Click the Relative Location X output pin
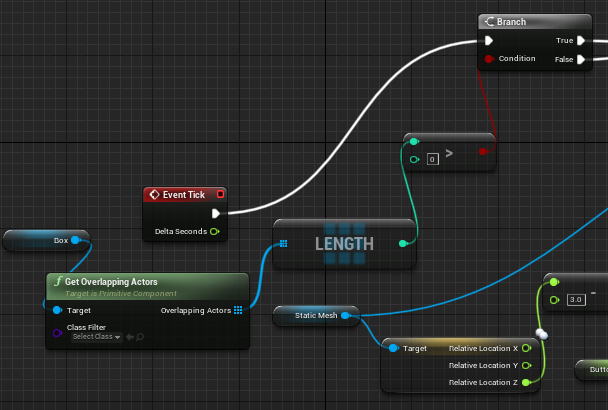The image size is (608, 410). [526, 348]
